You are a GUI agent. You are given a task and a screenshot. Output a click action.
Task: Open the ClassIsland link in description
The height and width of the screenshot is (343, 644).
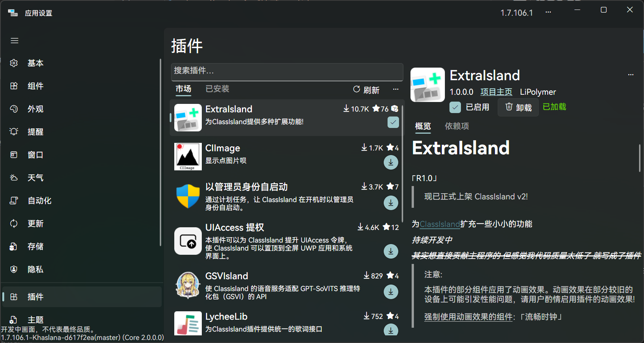click(440, 224)
